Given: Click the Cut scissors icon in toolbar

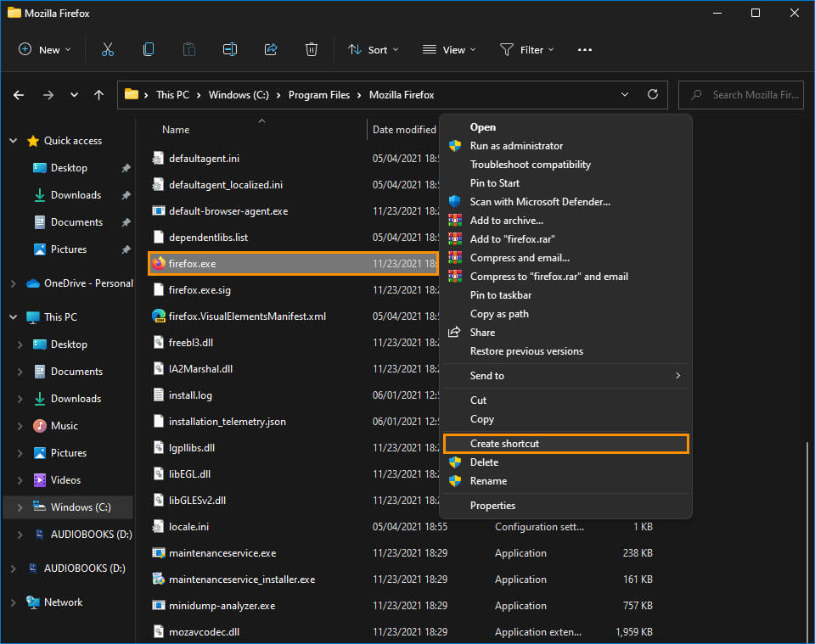Looking at the screenshot, I should point(108,49).
